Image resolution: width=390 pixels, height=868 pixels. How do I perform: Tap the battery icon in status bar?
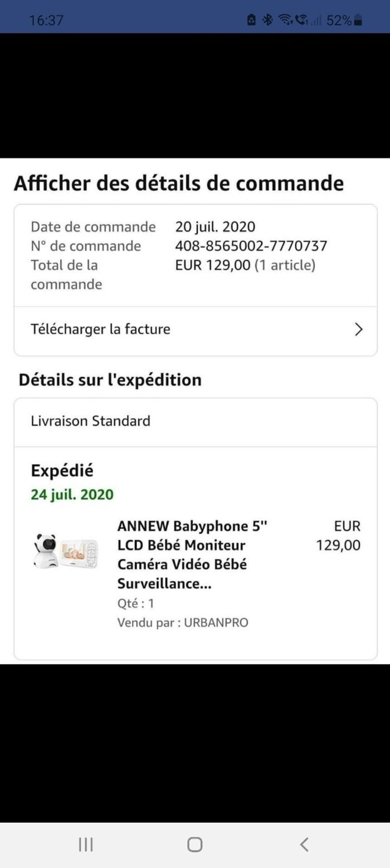tap(358, 21)
